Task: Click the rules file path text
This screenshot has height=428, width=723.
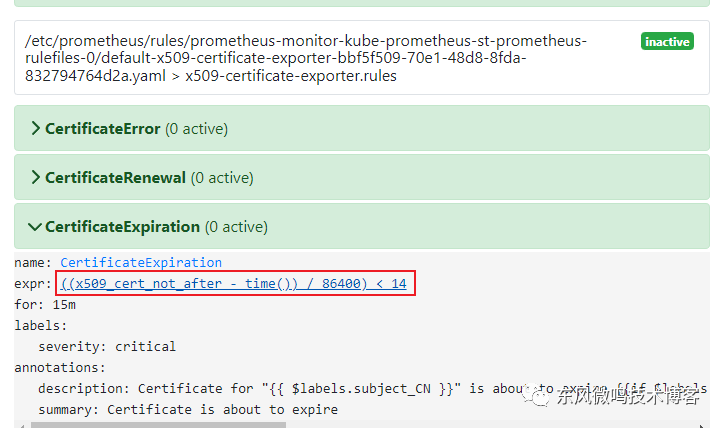Action: click(x=300, y=49)
